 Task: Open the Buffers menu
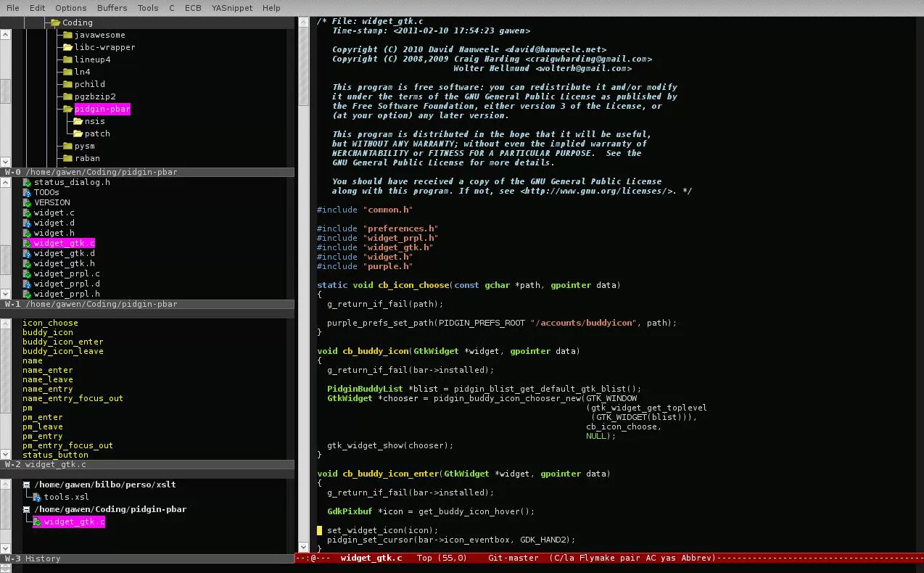(x=112, y=8)
